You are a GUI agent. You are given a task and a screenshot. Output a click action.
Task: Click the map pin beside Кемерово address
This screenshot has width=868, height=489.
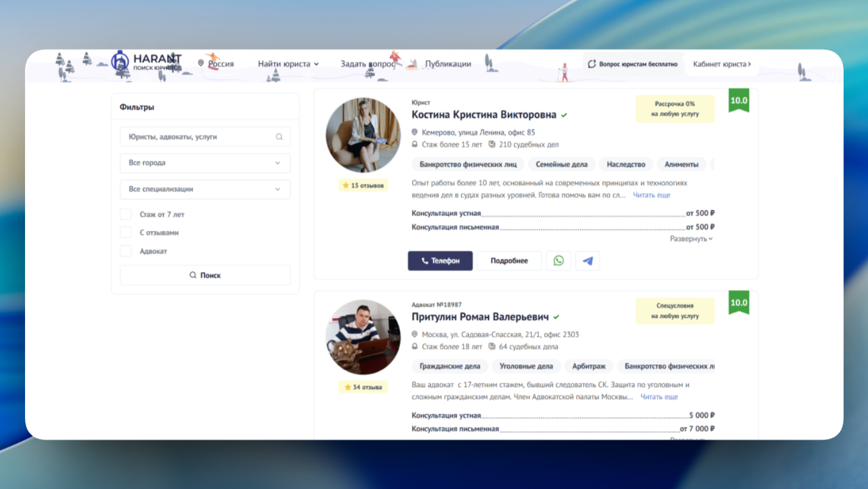point(415,132)
